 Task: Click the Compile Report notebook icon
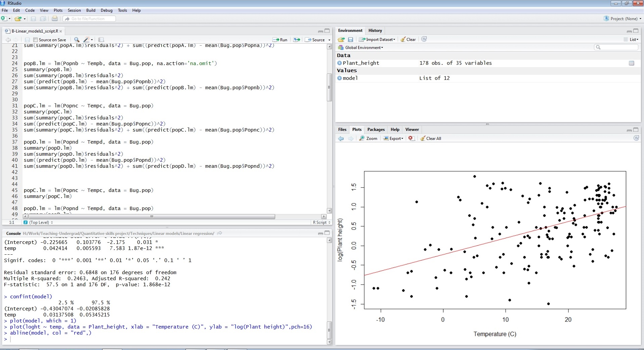[101, 40]
